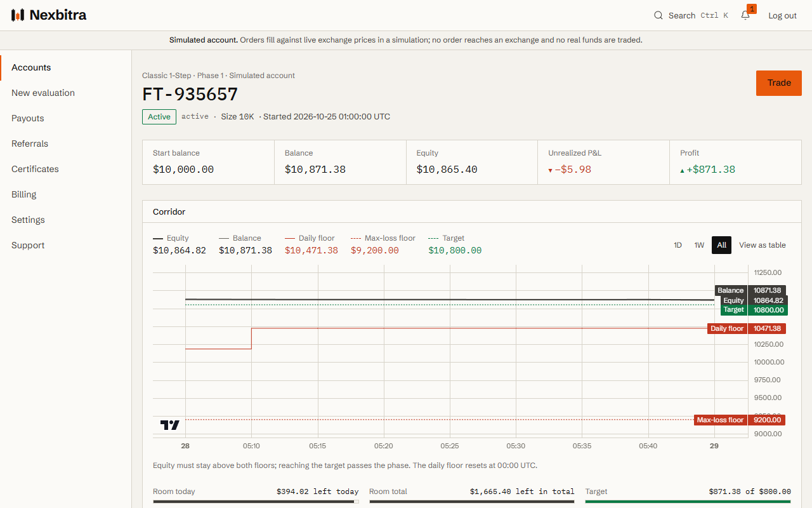Click the Equity 10864.82 chart price tag
The height and width of the screenshot is (508, 812).
[753, 300]
